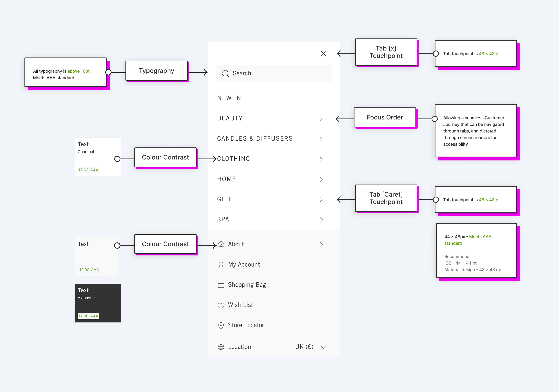Image resolution: width=559 pixels, height=392 pixels.
Task: Open the UK (£) location dropdown
Action: pos(324,347)
